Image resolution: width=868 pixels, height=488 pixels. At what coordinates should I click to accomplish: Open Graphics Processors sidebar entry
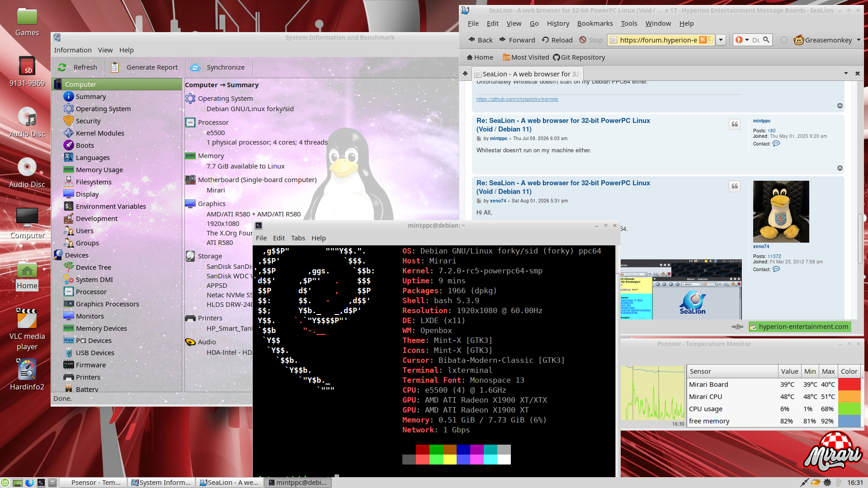pyautogui.click(x=107, y=304)
